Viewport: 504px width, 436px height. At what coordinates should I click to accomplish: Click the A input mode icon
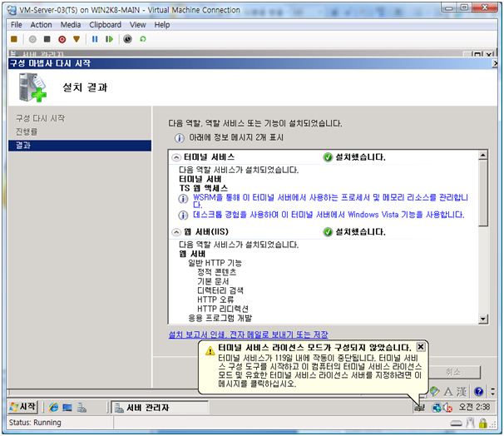(x=448, y=391)
